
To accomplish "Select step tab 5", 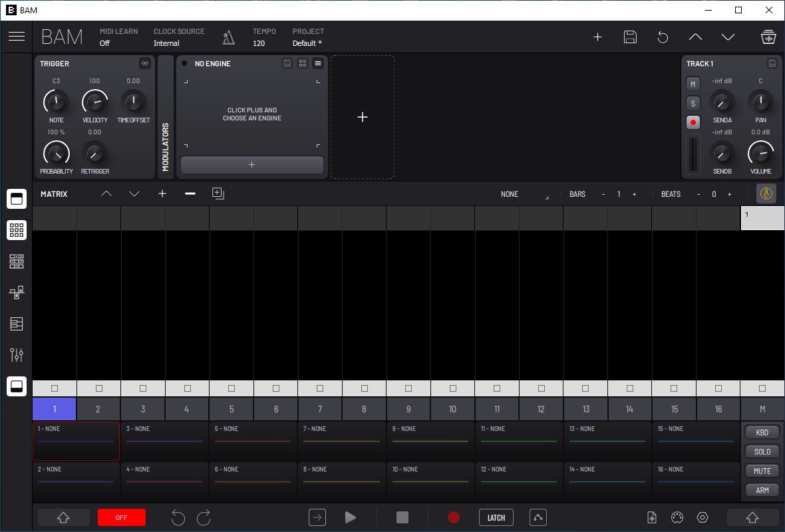I will tap(232, 409).
